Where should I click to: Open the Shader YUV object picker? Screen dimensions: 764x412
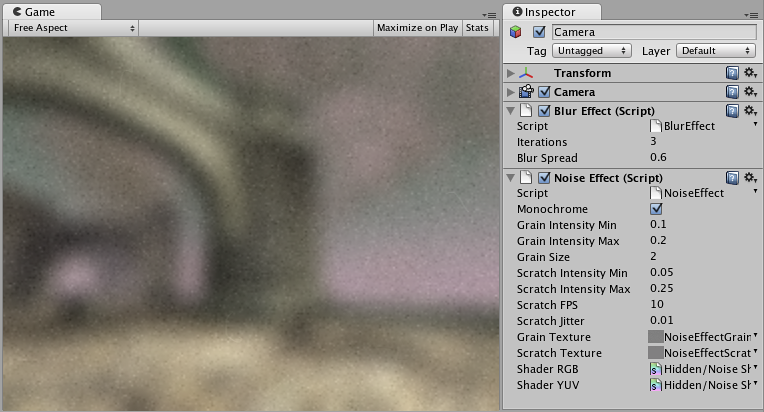[x=755, y=384]
